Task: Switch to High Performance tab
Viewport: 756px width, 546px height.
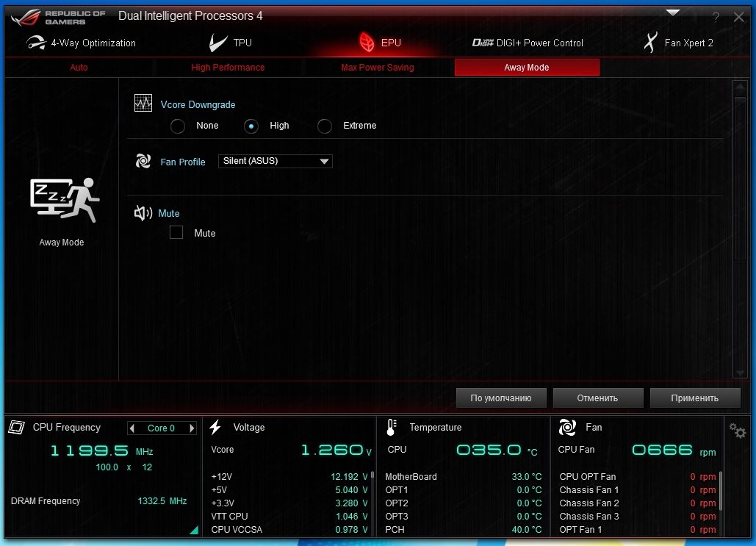Action: click(228, 68)
